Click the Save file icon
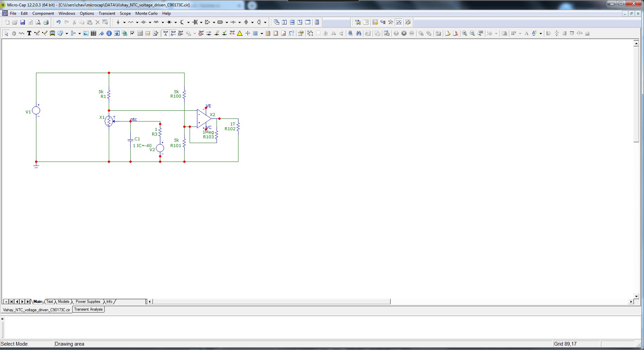 pos(23,22)
